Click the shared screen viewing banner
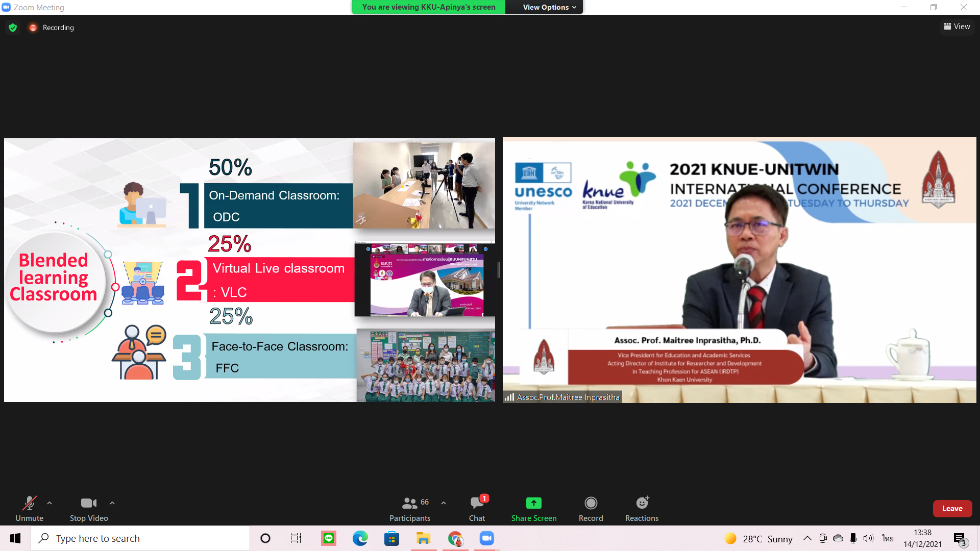The height and width of the screenshot is (551, 980). tap(429, 7)
